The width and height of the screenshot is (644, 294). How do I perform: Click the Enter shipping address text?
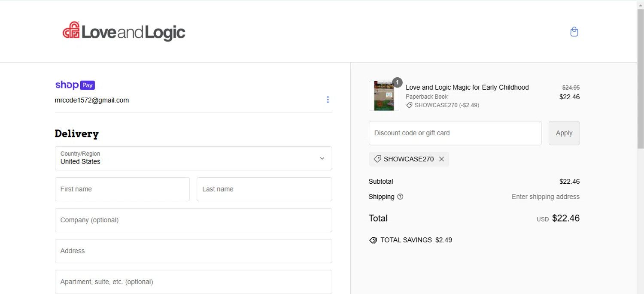click(x=545, y=197)
